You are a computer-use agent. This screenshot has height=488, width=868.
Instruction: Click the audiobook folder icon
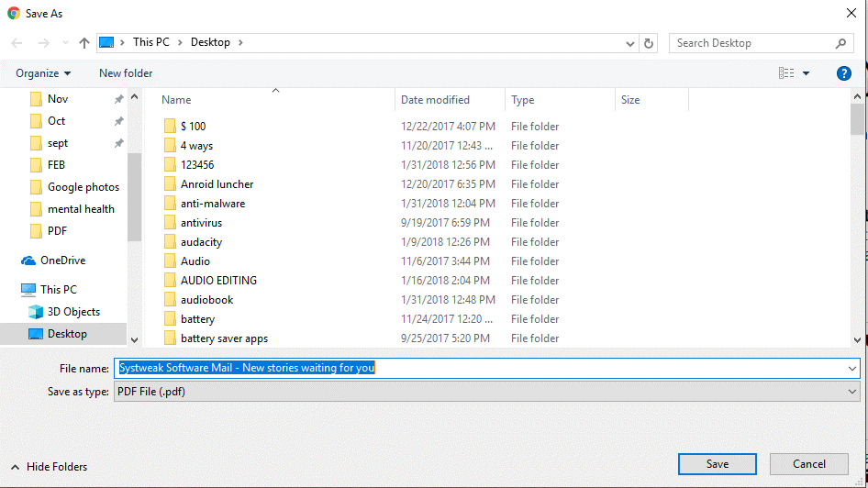[x=170, y=300]
